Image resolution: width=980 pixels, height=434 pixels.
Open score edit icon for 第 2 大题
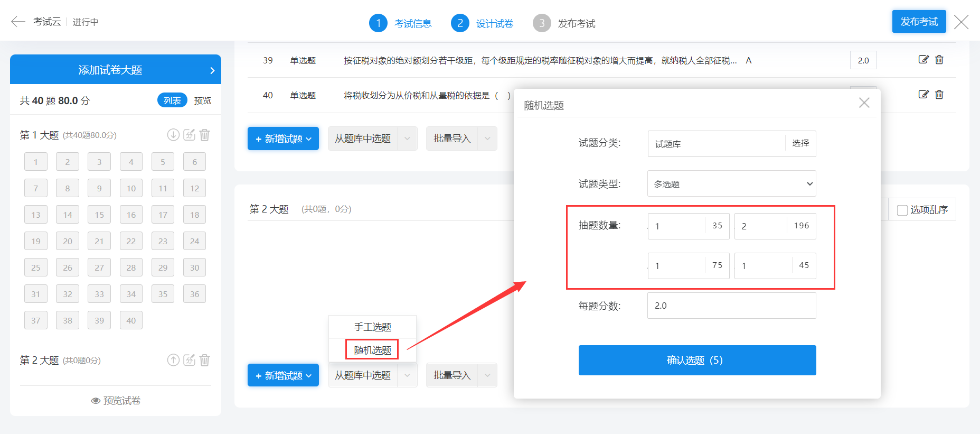[x=189, y=360]
